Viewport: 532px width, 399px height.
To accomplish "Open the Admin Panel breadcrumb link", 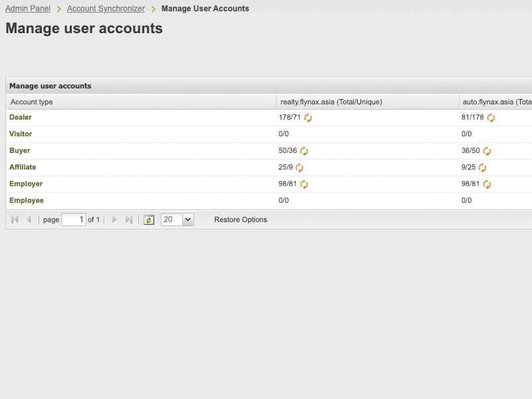I will coord(28,9).
